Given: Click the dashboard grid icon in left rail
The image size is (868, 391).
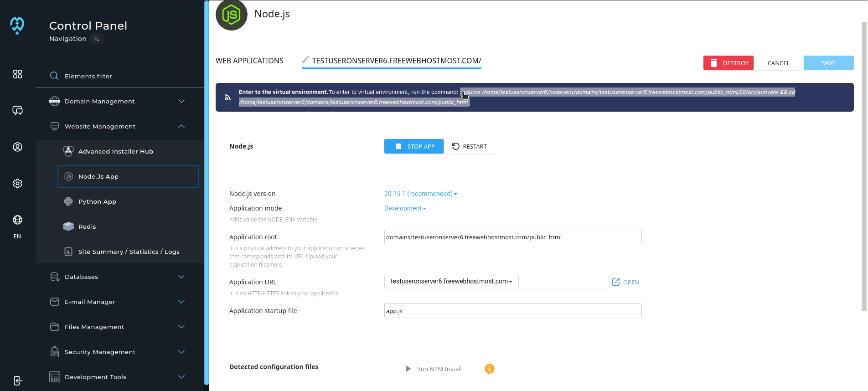Looking at the screenshot, I should (17, 74).
